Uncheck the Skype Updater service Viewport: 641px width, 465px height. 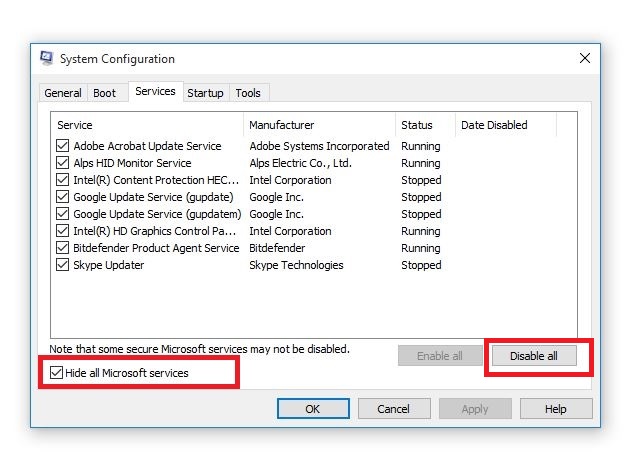pos(62,265)
